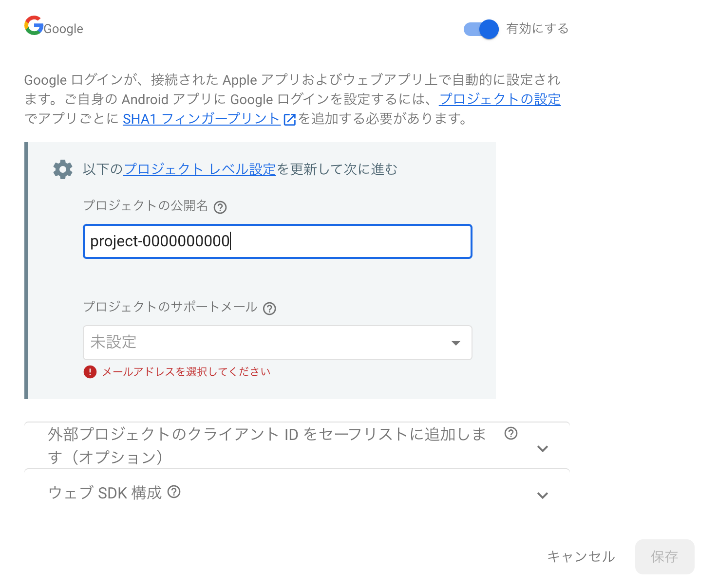Click the external link icon after SHA1 フィンガープリント
718x588 pixels.
[x=290, y=119]
